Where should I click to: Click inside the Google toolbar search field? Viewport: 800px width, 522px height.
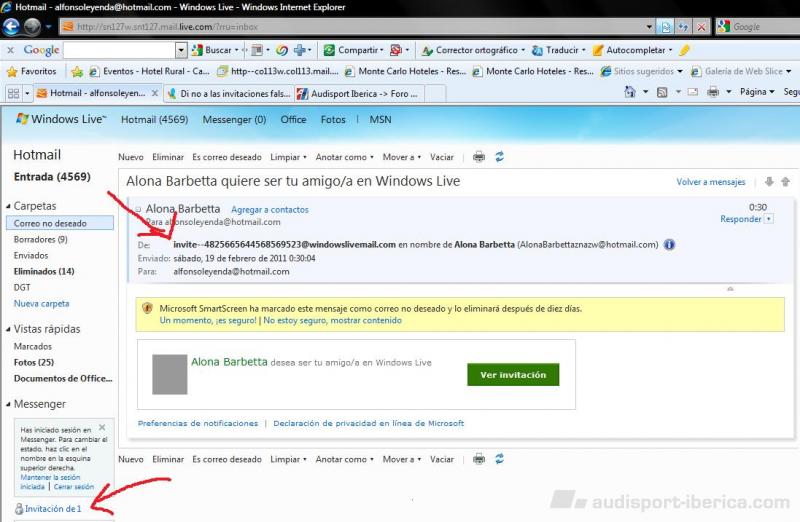coord(120,50)
